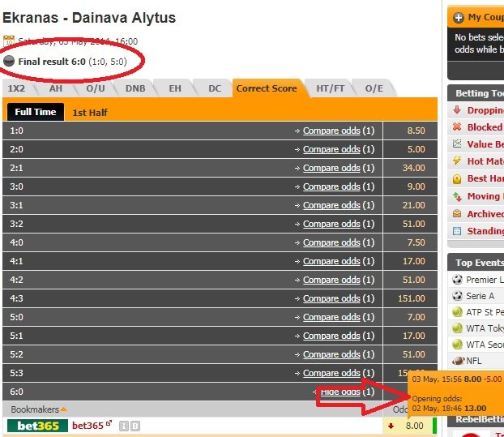504x437 pixels.
Task: Click the Ekranas - Dainava Alytus title
Action: pyautogui.click(x=89, y=18)
